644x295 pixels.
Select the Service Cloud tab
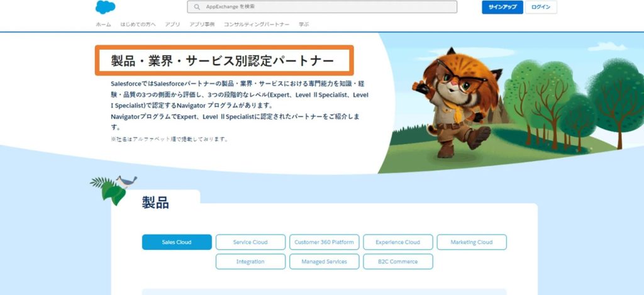coord(250,242)
